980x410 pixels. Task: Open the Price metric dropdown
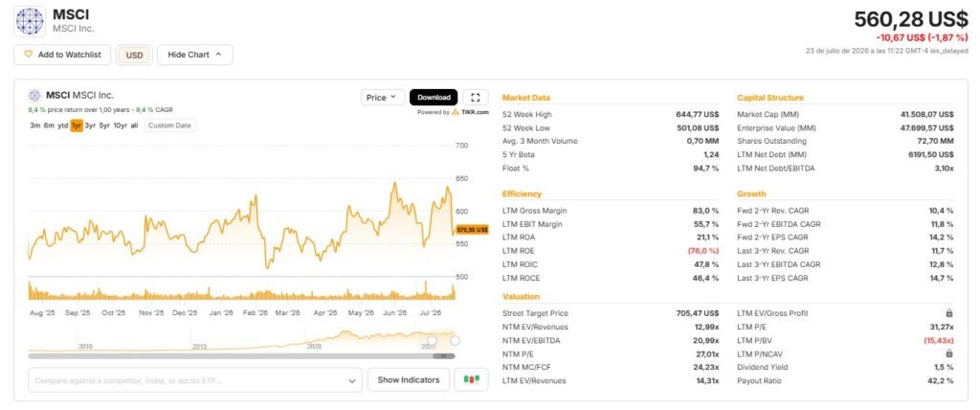pyautogui.click(x=383, y=97)
